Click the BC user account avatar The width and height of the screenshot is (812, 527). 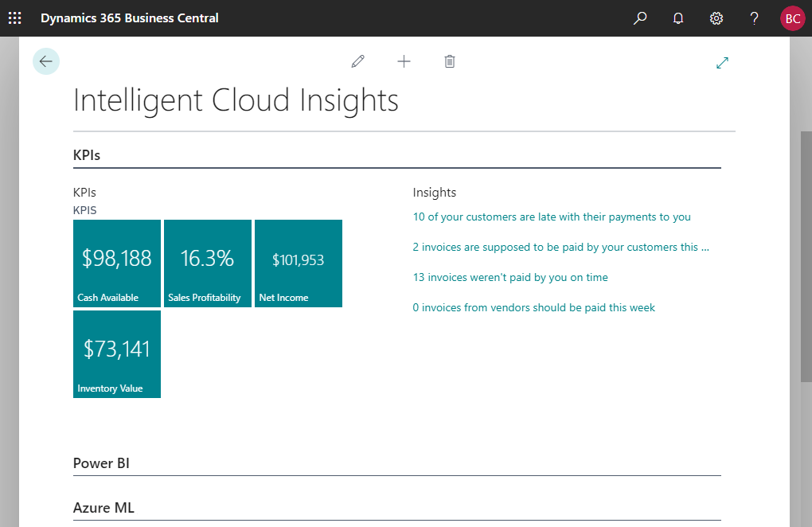tap(793, 18)
